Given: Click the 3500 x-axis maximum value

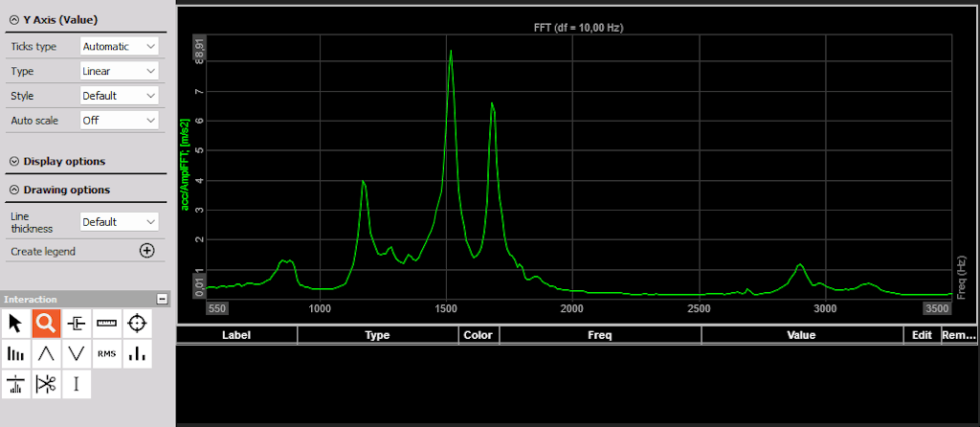Looking at the screenshot, I should (938, 308).
